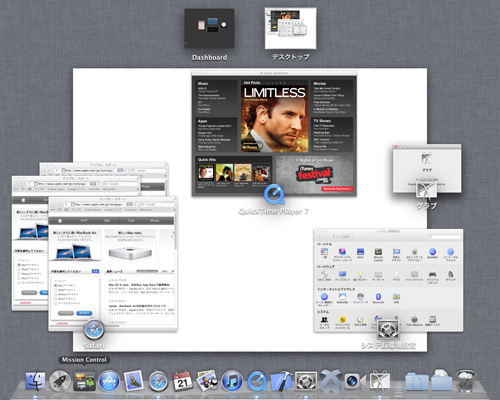Click the MacBook Air image in front Safari
The width and height of the screenshot is (500, 400).
coord(74,252)
